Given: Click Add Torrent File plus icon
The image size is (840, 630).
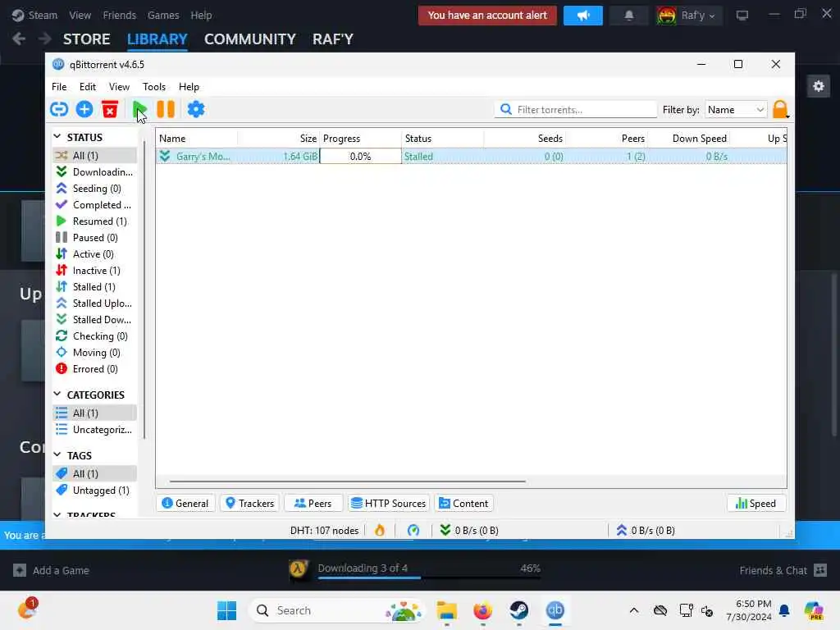Looking at the screenshot, I should click(84, 109).
